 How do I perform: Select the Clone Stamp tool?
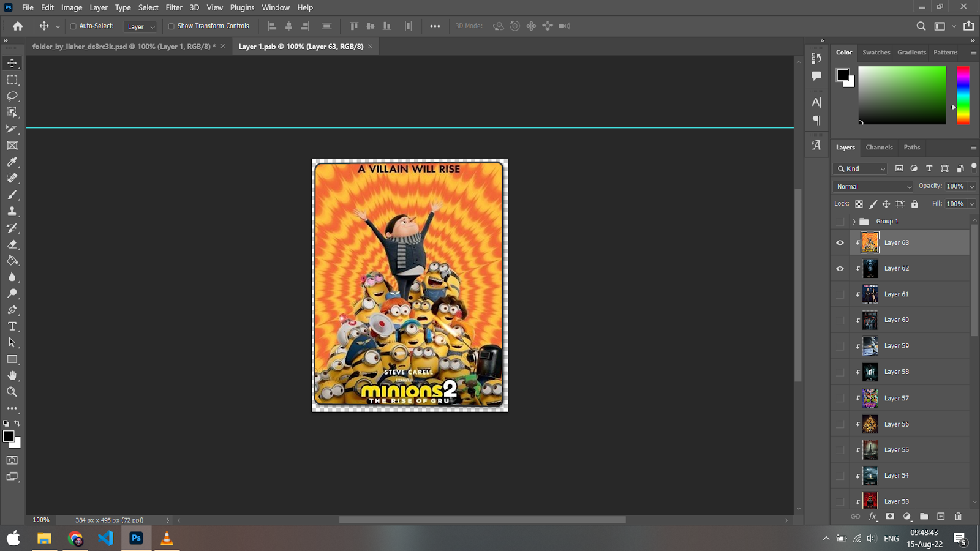tap(12, 211)
